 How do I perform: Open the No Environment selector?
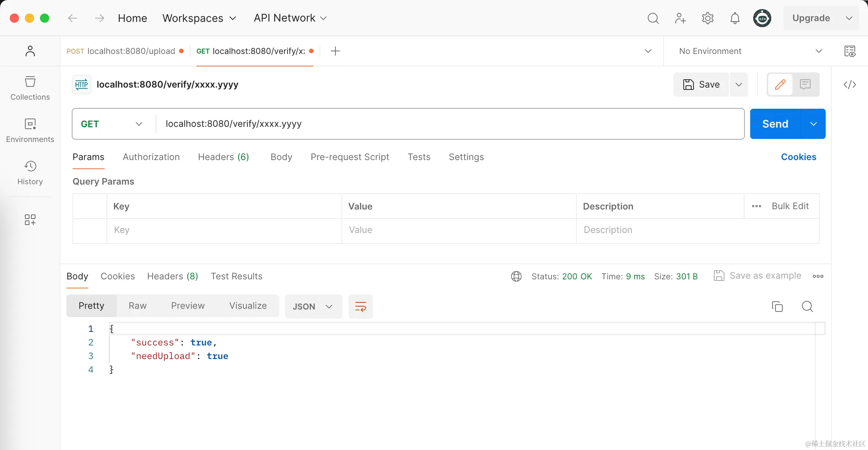pos(751,51)
